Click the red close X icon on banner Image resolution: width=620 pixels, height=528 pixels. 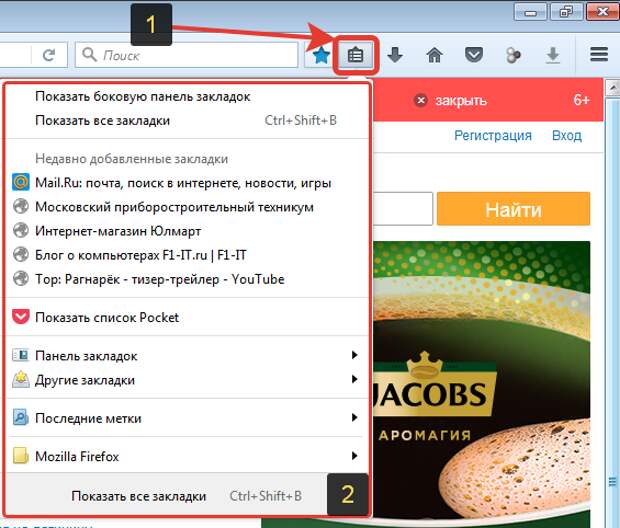click(x=421, y=100)
